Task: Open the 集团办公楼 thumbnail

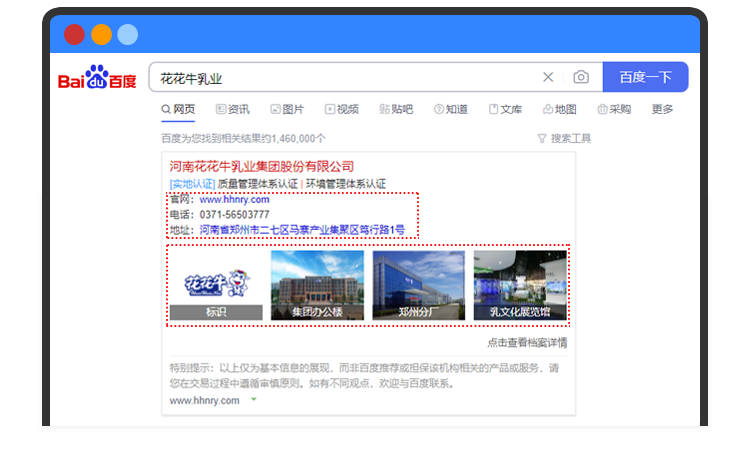Action: point(317,286)
